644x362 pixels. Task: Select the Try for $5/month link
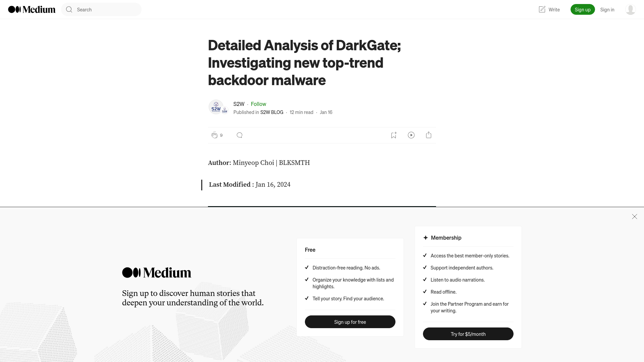pyautogui.click(x=468, y=334)
